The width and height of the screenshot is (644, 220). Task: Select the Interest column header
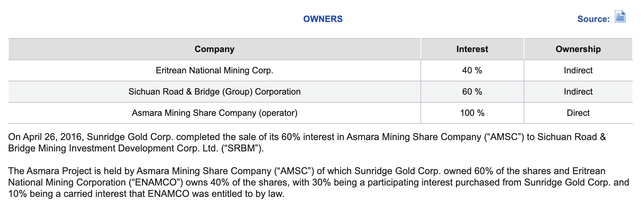472,49
